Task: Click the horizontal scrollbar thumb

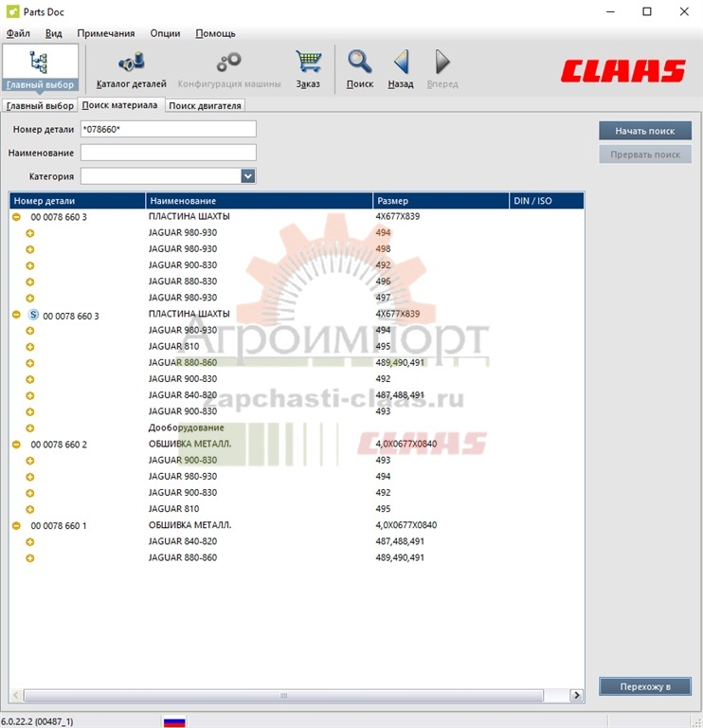Action: pos(283,695)
